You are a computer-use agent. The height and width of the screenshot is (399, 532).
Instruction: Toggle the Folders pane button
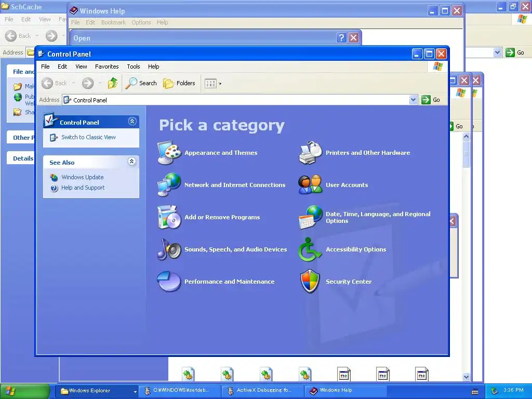point(179,83)
